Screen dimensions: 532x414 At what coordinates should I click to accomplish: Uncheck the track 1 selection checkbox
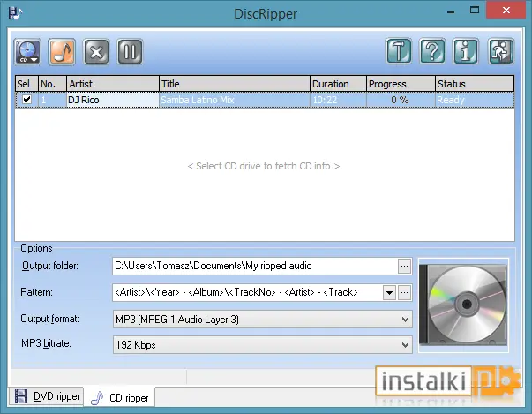pyautogui.click(x=26, y=100)
